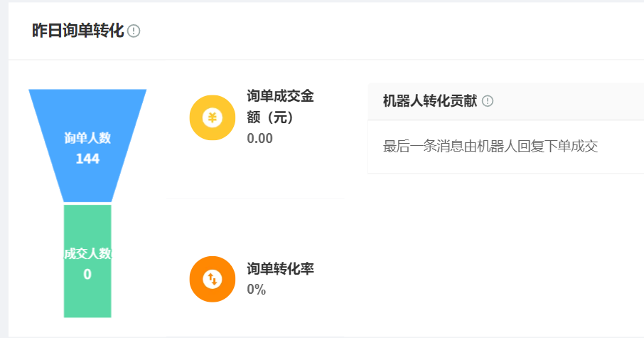Screen dimensions: 644x338
Task: Click the yellow yen currency icon
Action: pyautogui.click(x=213, y=117)
